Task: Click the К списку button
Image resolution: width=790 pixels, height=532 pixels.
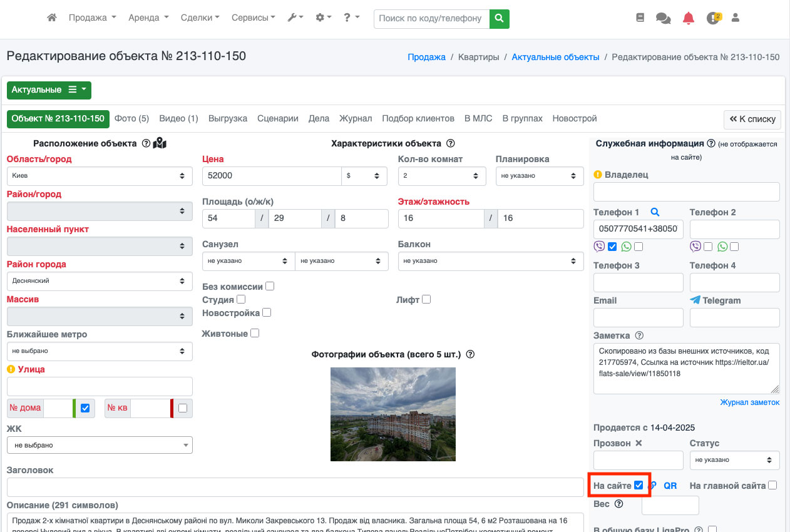Action: pyautogui.click(x=752, y=119)
